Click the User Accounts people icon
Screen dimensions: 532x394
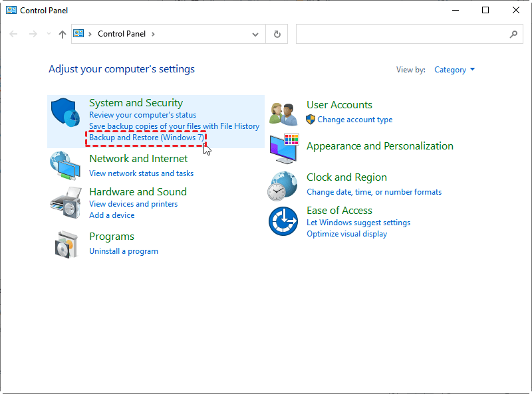coord(283,114)
